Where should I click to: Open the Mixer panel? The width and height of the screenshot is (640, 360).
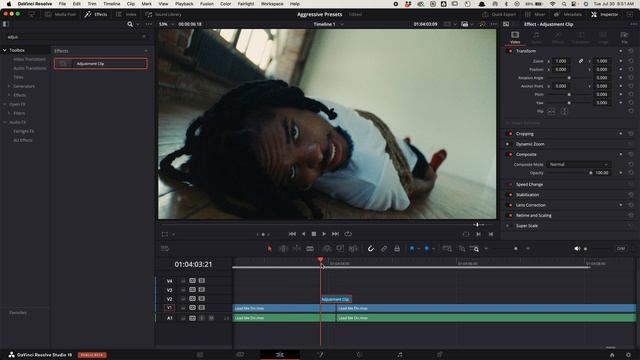tap(536, 14)
